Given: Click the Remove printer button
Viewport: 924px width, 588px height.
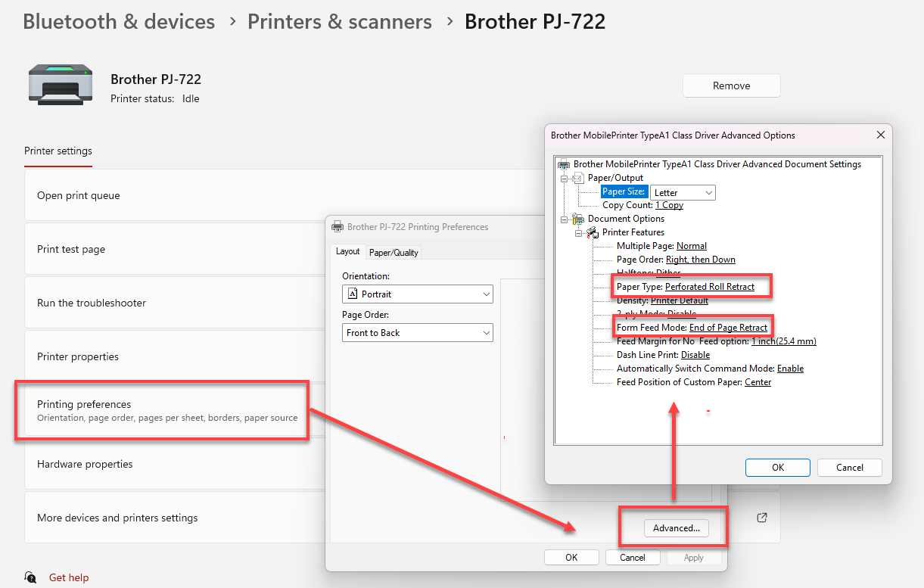Looking at the screenshot, I should click(x=731, y=86).
